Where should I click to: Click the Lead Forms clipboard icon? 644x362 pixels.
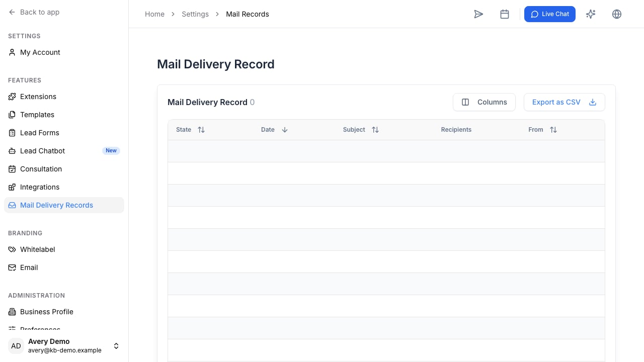(12, 133)
